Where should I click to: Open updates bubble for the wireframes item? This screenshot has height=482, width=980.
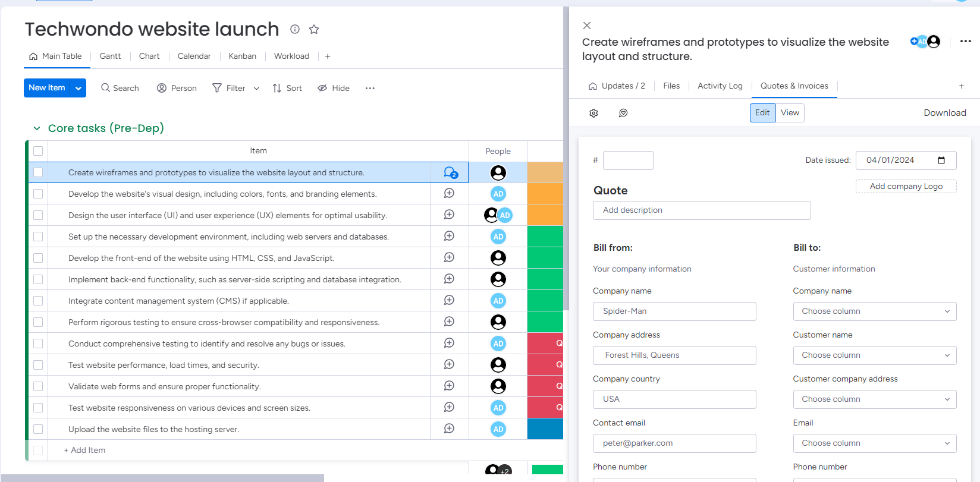tap(450, 172)
